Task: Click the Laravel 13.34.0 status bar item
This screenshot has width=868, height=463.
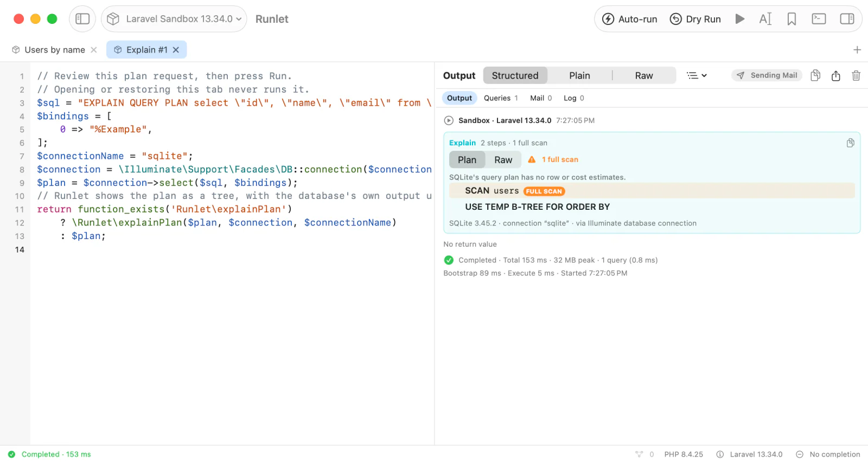Action: [x=750, y=454]
